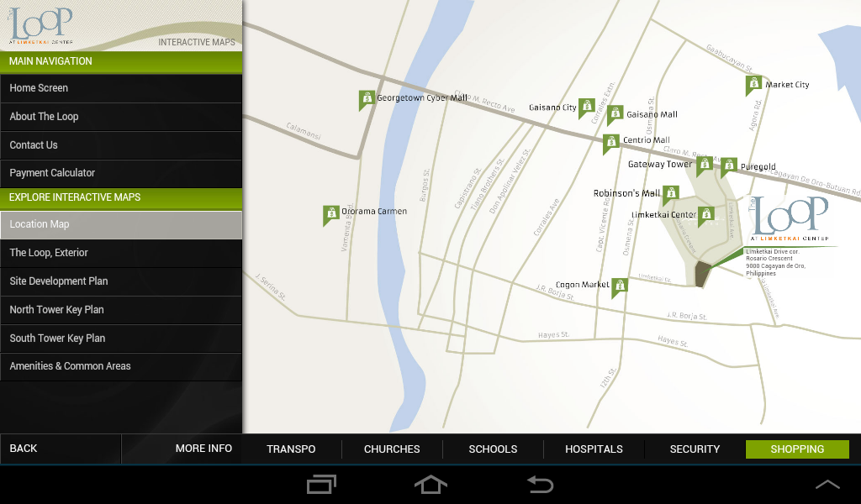This screenshot has height=504, width=861.
Task: Select Location Map entry
Action: coord(121,225)
